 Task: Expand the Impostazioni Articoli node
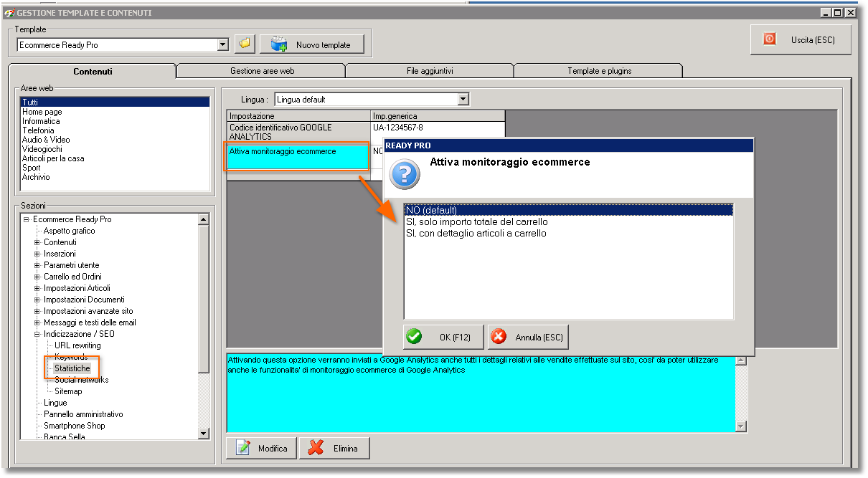[x=37, y=288]
